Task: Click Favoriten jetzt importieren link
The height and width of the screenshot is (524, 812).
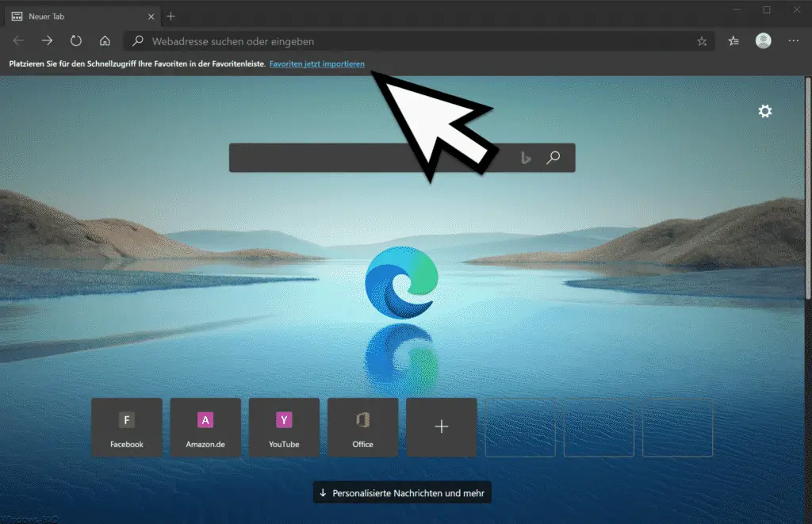Action: pyautogui.click(x=317, y=63)
